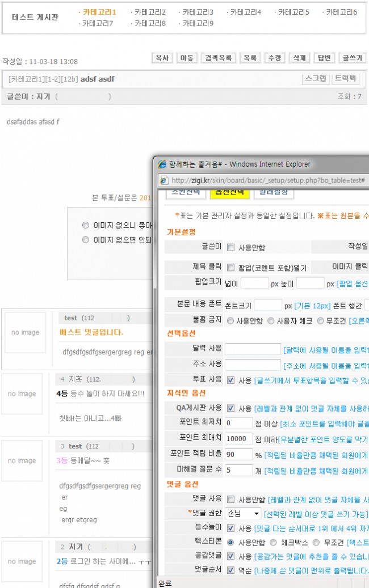Viewport: 369px width, 588px height.
Task: Select the first poll option radio button
Action: [x=86, y=225]
